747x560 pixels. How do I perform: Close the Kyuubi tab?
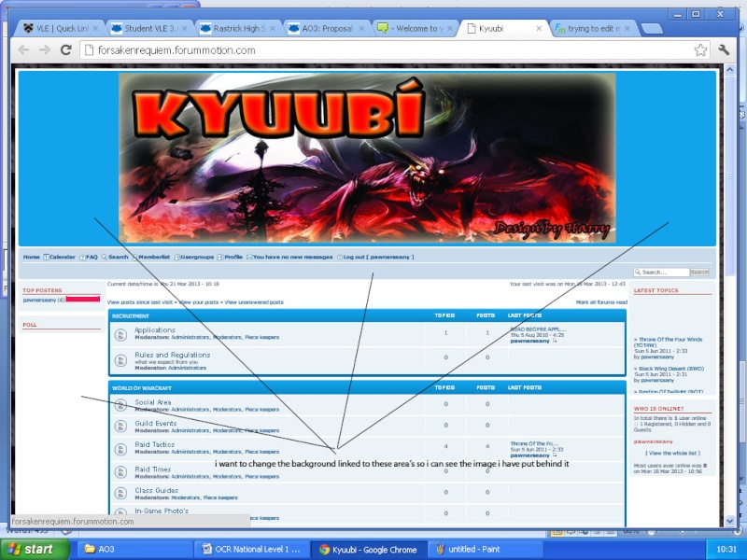coord(539,29)
